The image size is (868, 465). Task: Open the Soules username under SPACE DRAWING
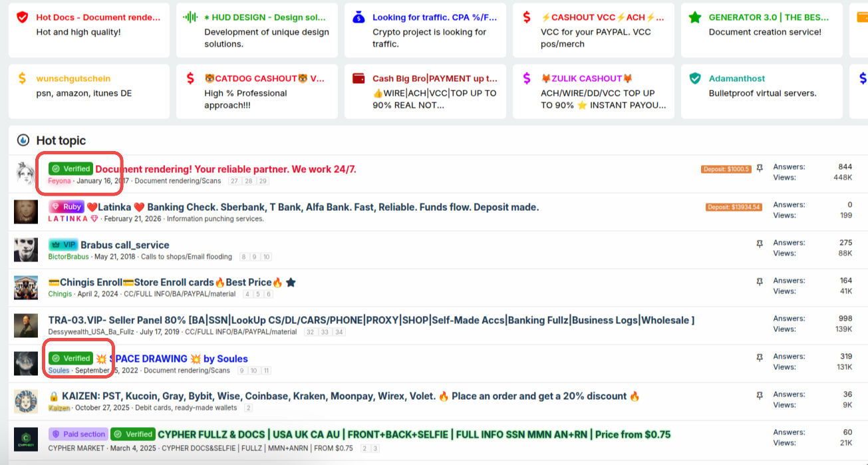click(59, 371)
